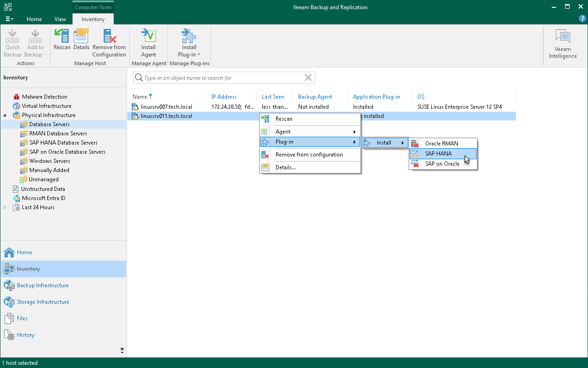Click the Files navigation icon
This screenshot has height=368, width=588.
[x=9, y=318]
